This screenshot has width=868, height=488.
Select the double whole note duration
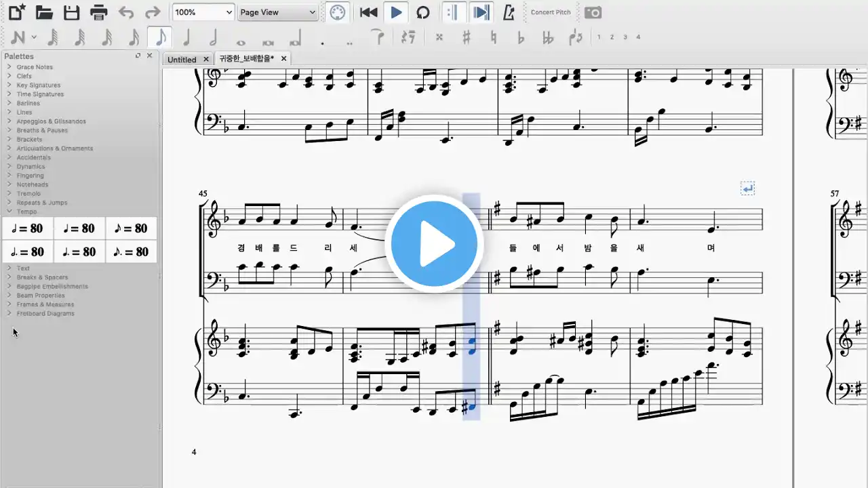267,42
